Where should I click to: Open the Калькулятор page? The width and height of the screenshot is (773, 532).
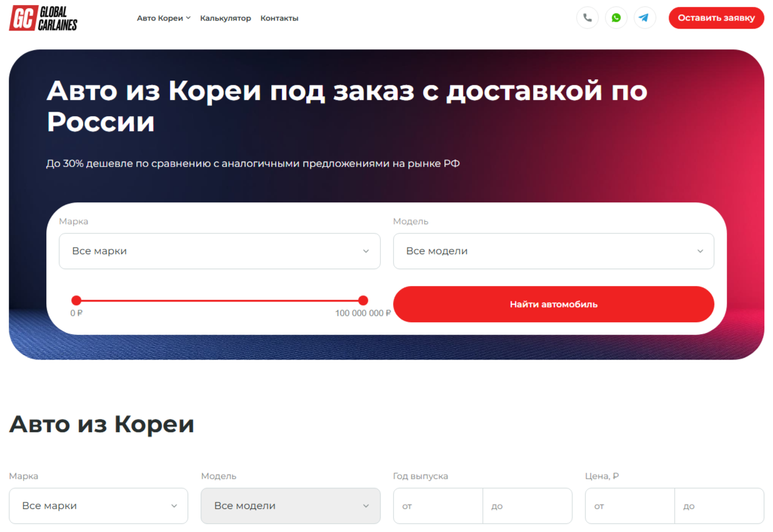225,18
